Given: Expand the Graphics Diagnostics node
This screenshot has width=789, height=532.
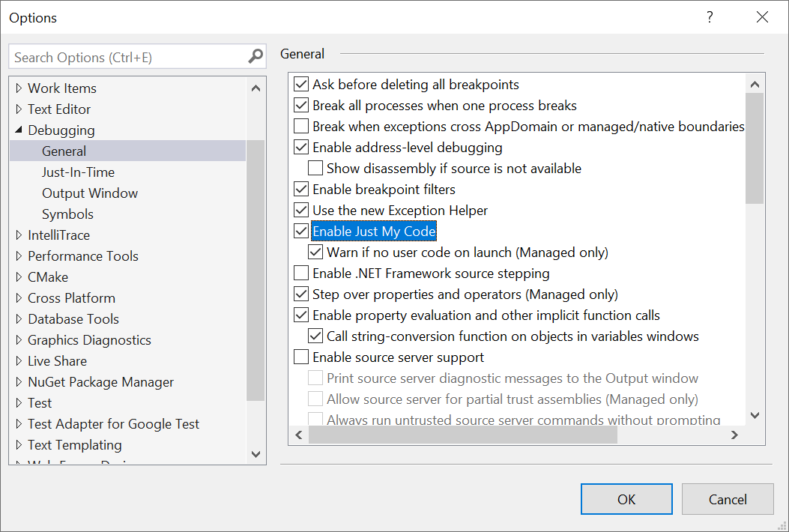Looking at the screenshot, I should click(19, 339).
